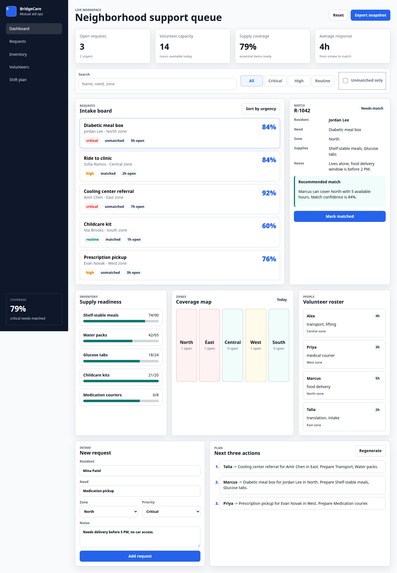Filter requests by High priority
397x573 pixels.
point(299,81)
